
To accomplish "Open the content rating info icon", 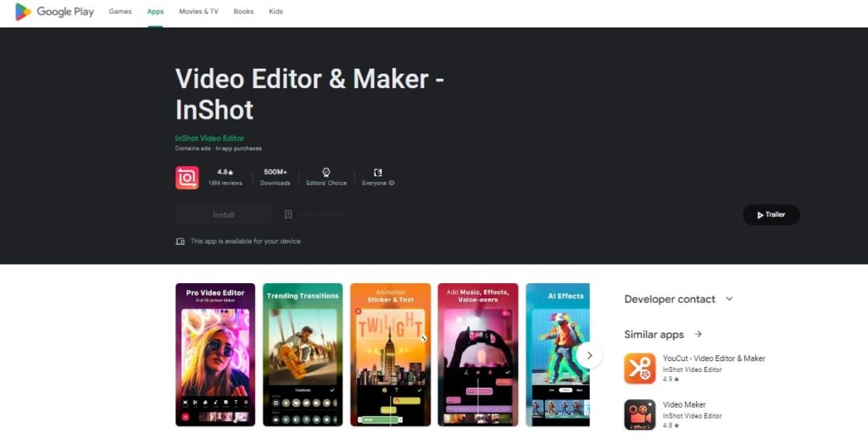I will click(392, 182).
